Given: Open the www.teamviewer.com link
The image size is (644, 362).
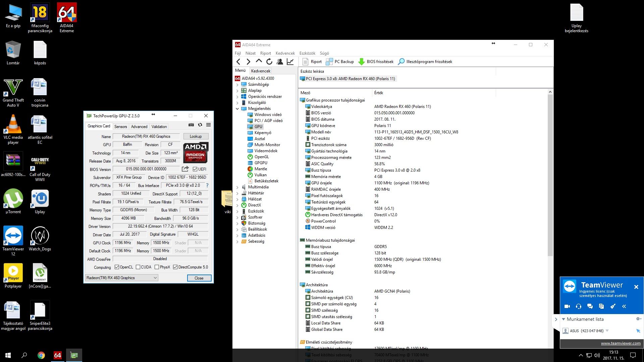Looking at the screenshot, I should point(621,343).
